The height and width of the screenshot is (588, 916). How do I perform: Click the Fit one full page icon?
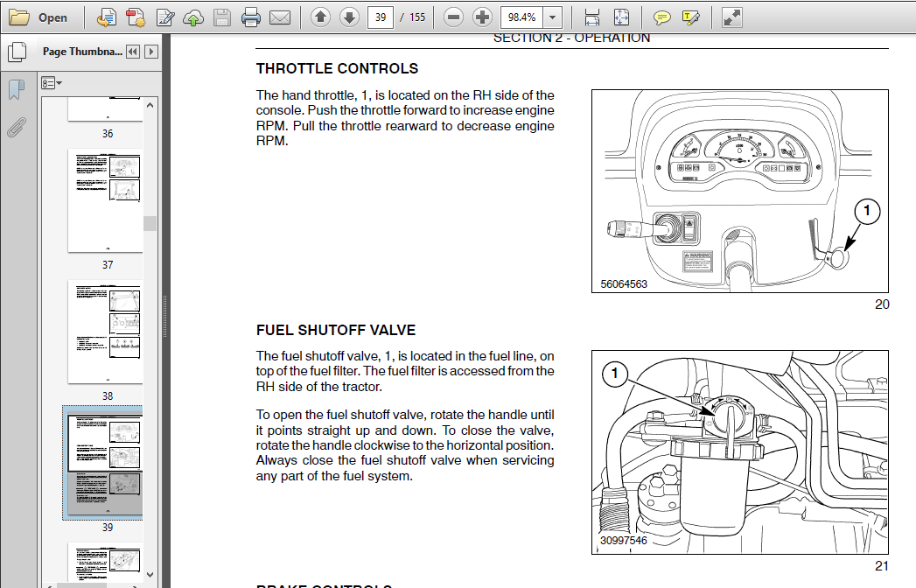click(621, 17)
